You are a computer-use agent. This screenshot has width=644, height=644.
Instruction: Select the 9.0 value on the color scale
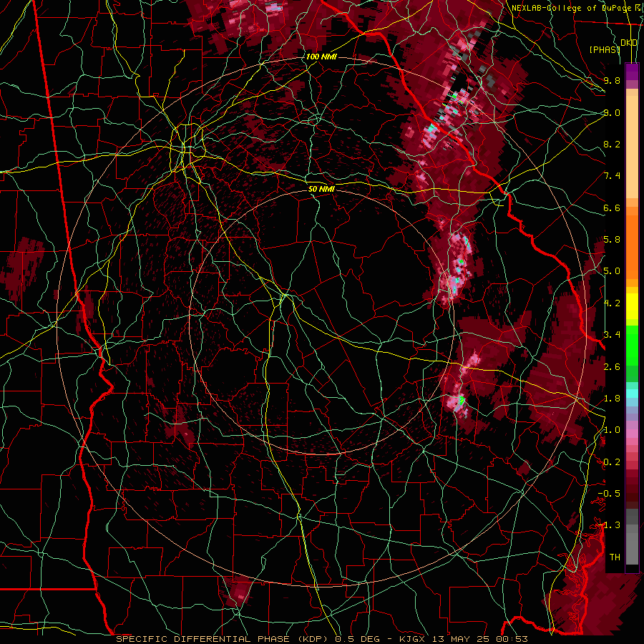click(x=612, y=112)
